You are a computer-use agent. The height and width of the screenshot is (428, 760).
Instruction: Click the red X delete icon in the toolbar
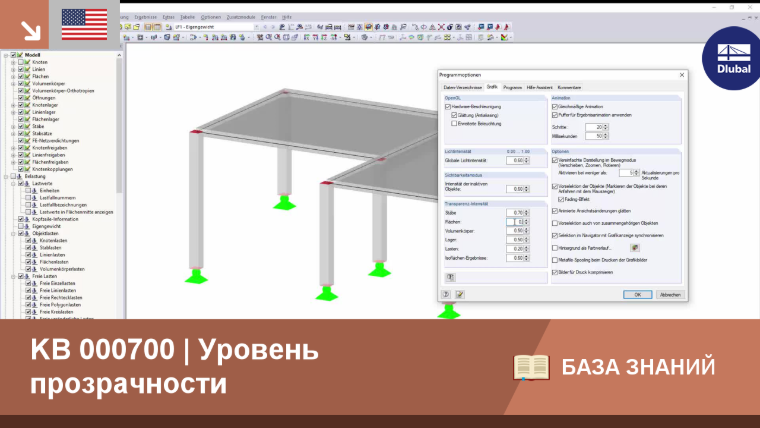coord(441,27)
